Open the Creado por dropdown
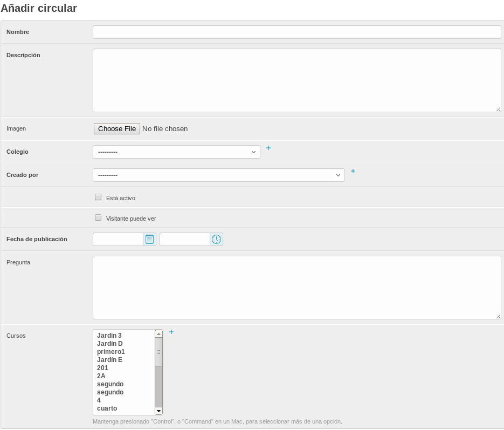504x430 pixels. (218, 175)
